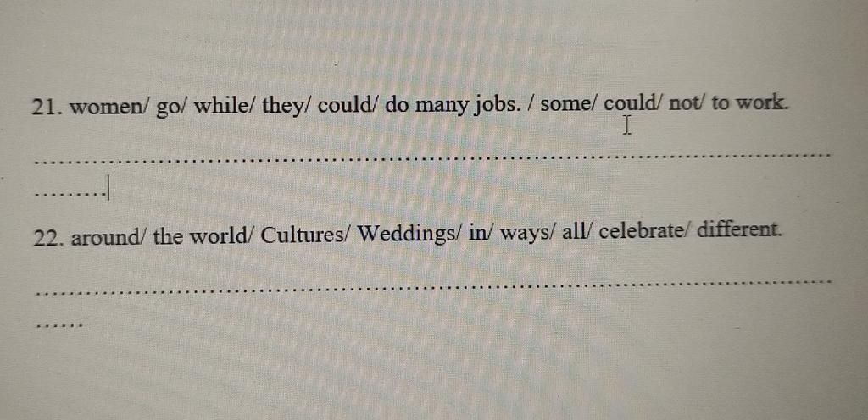Click "do many jobs." in question 21
The height and width of the screenshot is (420, 868).
[453, 105]
